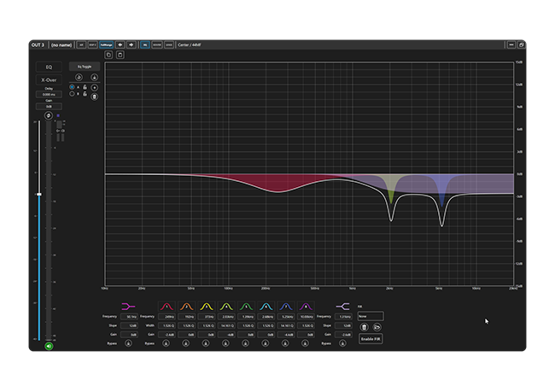Image resolution: width=555 pixels, height=392 pixels.
Task: Click the first small tab left of FullRange
Action: point(81,45)
